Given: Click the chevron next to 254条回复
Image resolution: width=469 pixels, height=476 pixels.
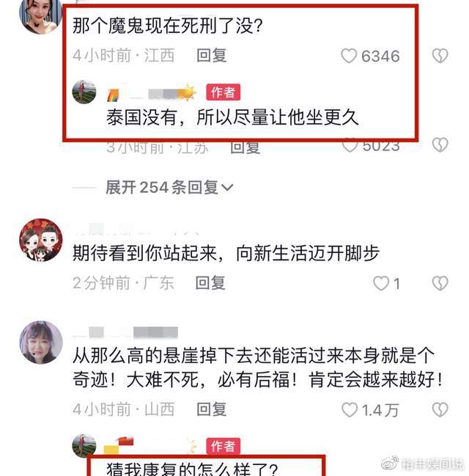Looking at the screenshot, I should [x=227, y=188].
